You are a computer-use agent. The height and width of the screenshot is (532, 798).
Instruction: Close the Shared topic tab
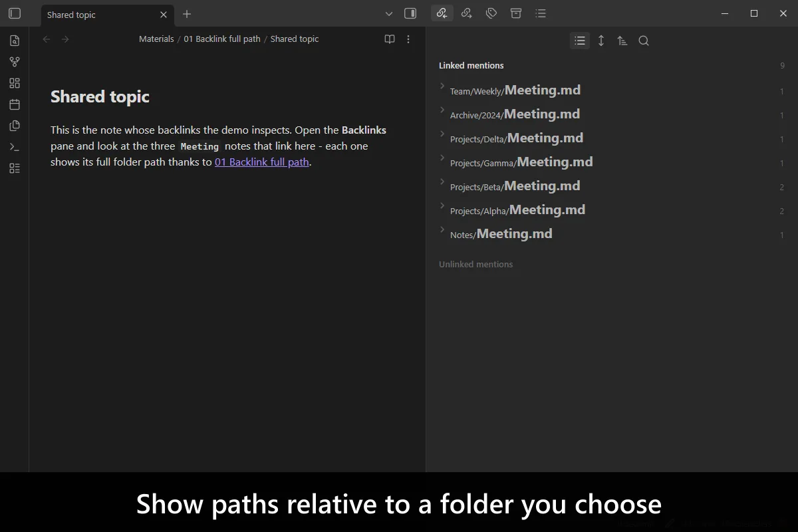[x=164, y=15]
